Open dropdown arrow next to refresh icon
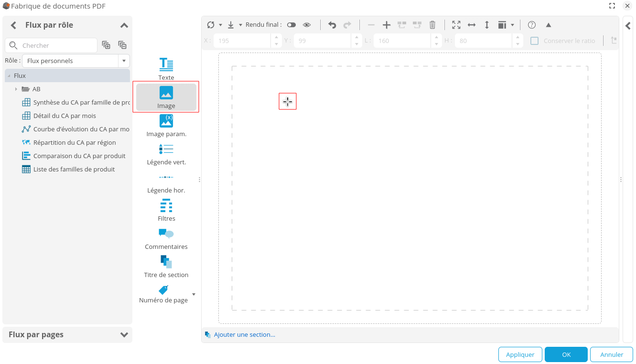Image resolution: width=636 pixels, height=364 pixels. pyautogui.click(x=221, y=25)
